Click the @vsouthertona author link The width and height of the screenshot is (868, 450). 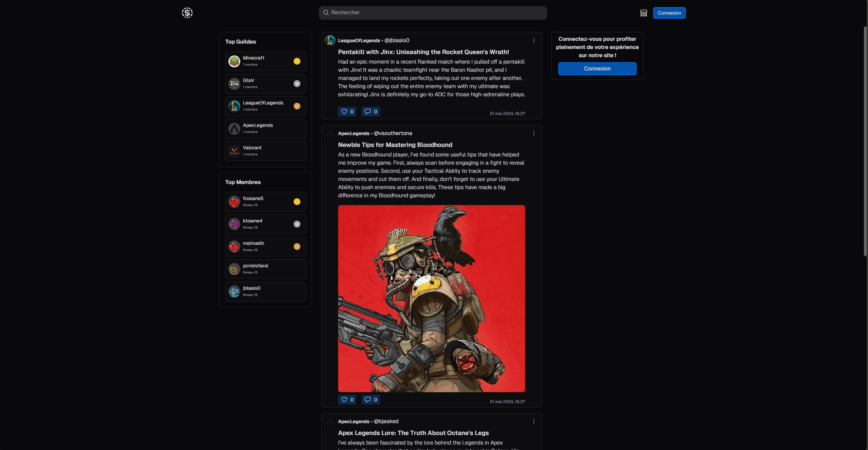point(393,133)
